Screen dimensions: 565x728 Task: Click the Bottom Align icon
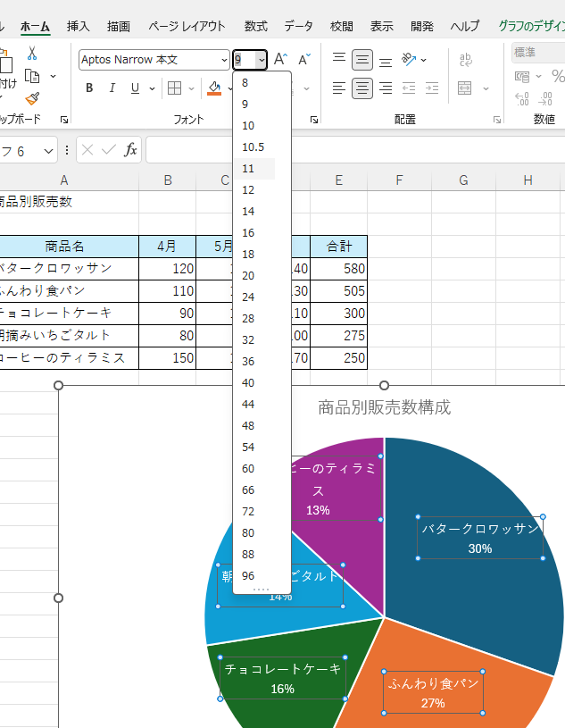click(x=386, y=60)
